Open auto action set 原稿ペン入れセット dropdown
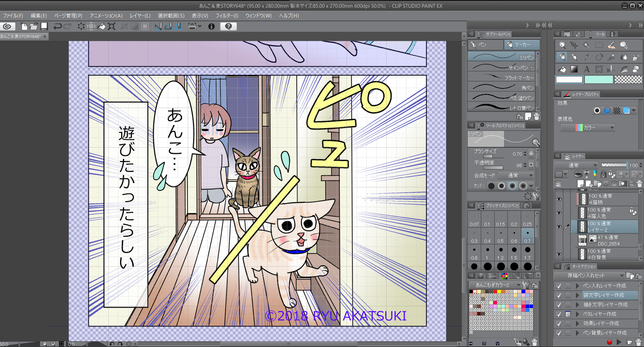This screenshot has height=347, width=644. click(589, 275)
